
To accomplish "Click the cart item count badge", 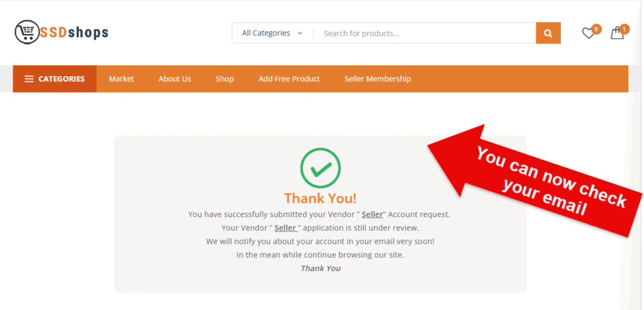I will pos(624,29).
